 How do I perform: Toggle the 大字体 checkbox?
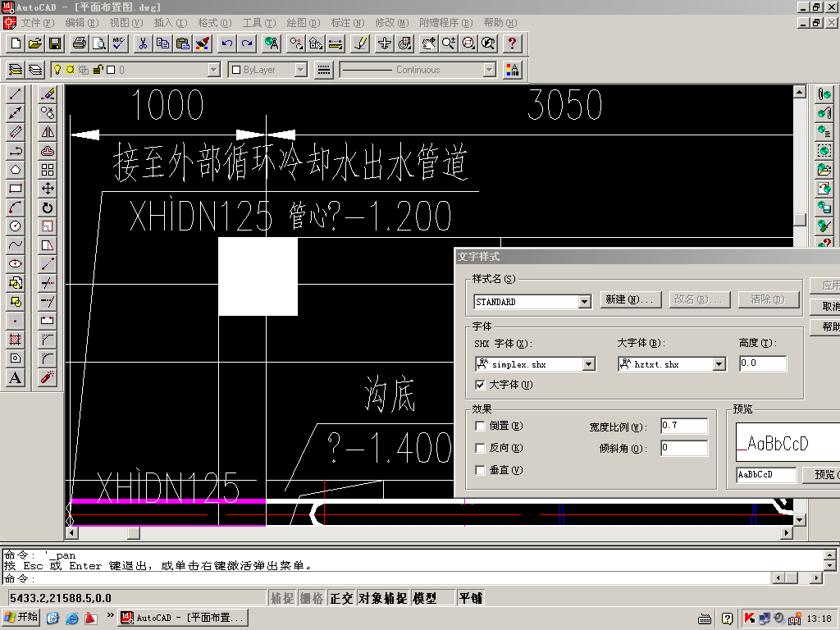[x=480, y=385]
